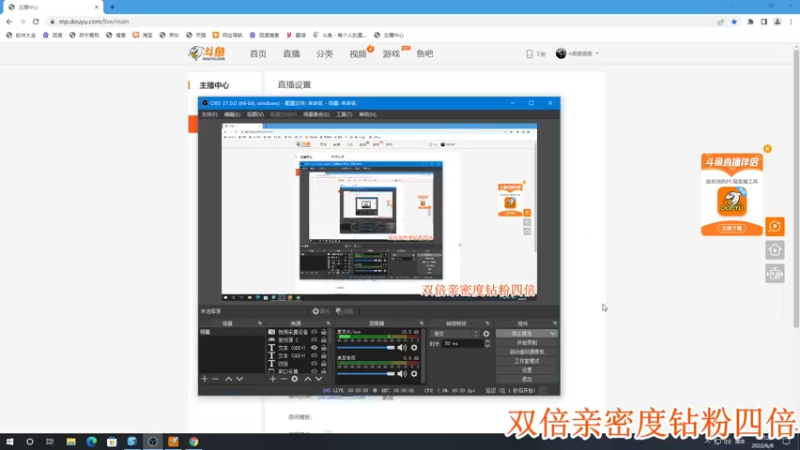The image size is (800, 450).
Task: Open Douyu user account dropdown
Action: (x=577, y=54)
